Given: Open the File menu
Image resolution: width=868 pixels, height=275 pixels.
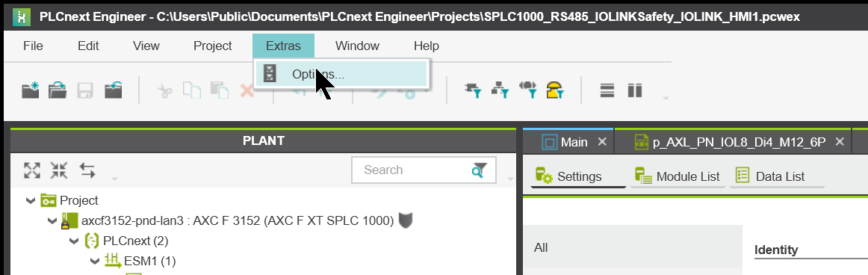Looking at the screenshot, I should [x=33, y=46].
